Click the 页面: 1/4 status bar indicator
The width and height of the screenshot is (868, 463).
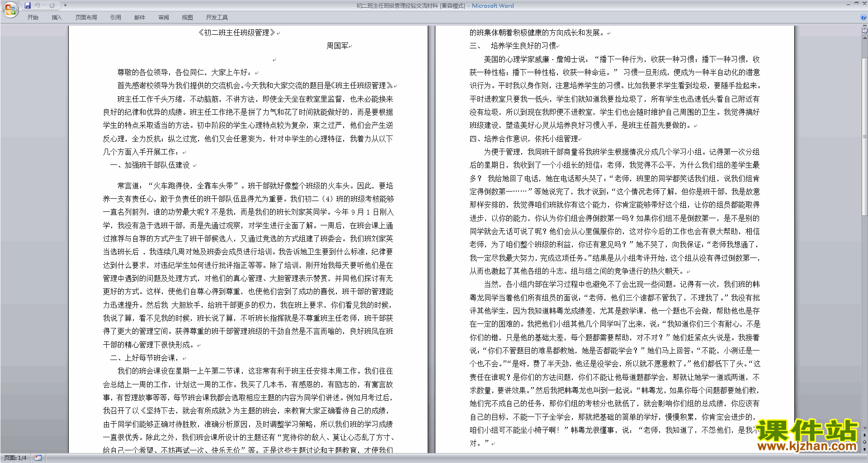[x=15, y=458]
